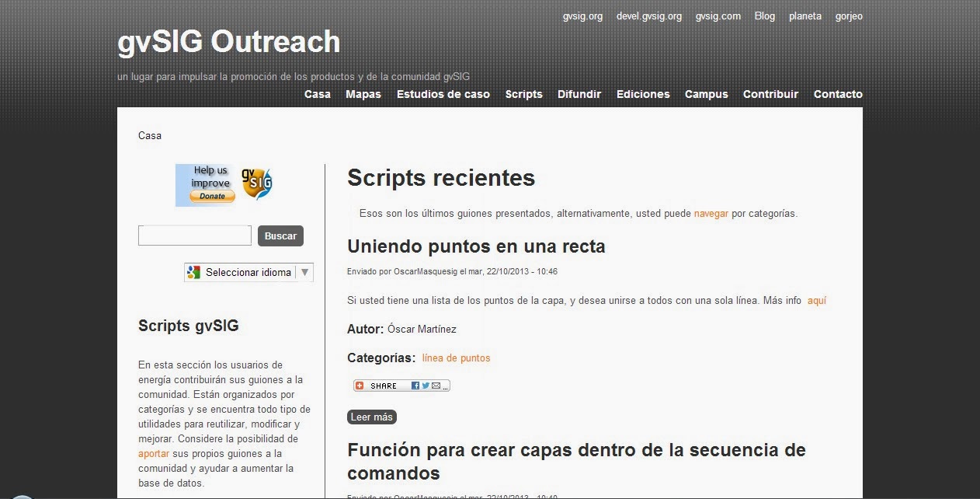Open the Seleccionar idioma dropdown
Image resolution: width=980 pixels, height=499 pixels.
click(247, 272)
